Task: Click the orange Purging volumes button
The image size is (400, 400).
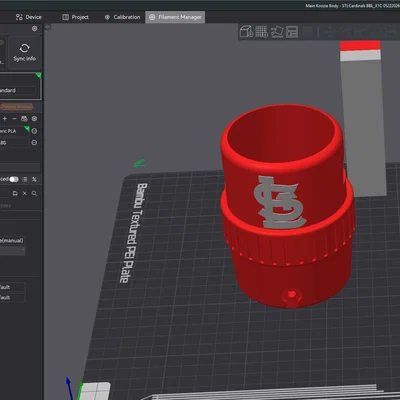Action: pos(16,107)
